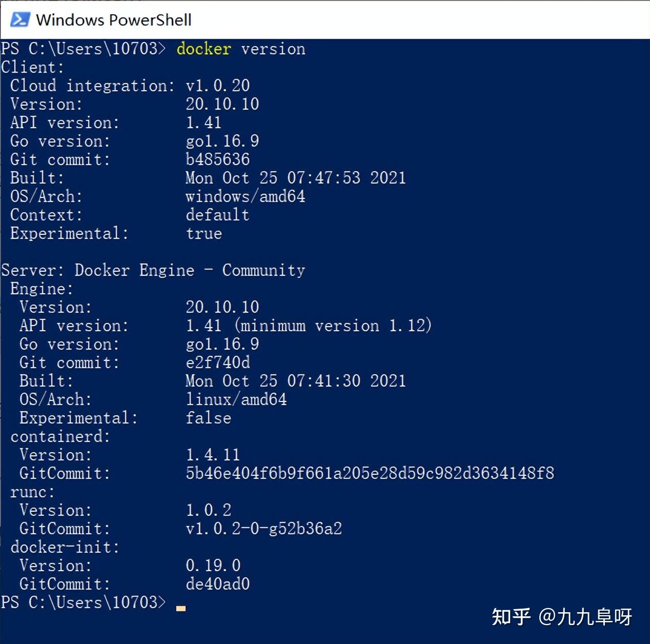650x644 pixels.
Task: Click the Context: default value
Action: pyautogui.click(x=217, y=215)
